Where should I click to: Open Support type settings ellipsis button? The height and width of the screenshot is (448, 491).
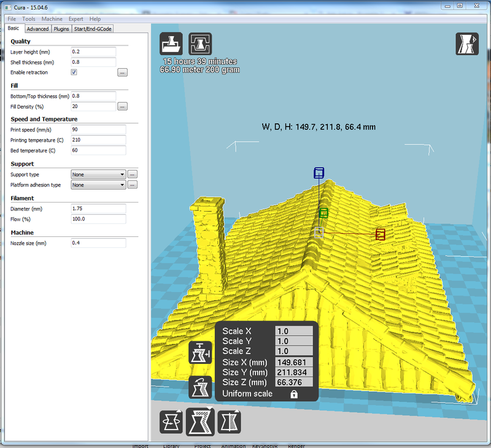[133, 174]
